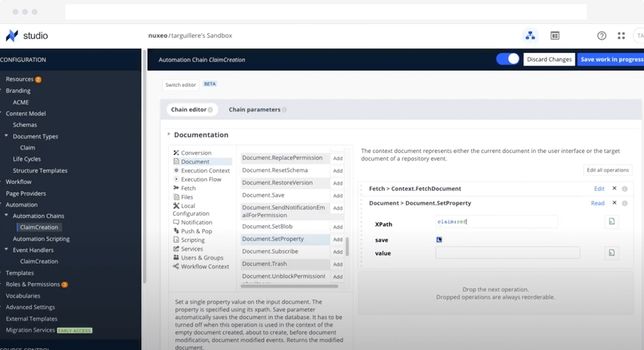This screenshot has width=644, height=350.
Task: Add the Document.Save operation
Action: coord(338,196)
